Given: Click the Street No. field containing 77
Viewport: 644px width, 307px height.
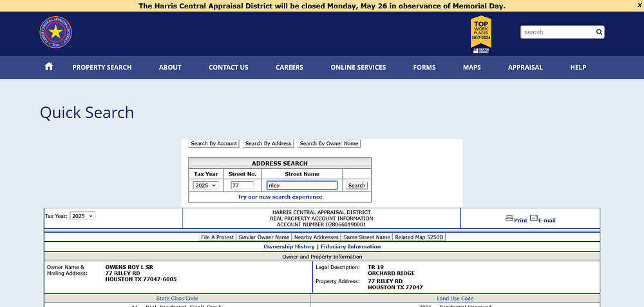Looking at the screenshot, I should coord(242,186).
